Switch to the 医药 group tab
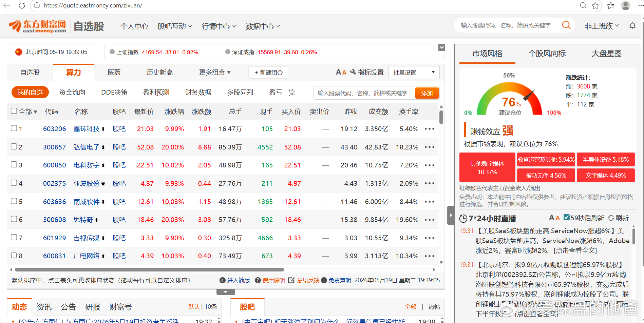 [114, 72]
